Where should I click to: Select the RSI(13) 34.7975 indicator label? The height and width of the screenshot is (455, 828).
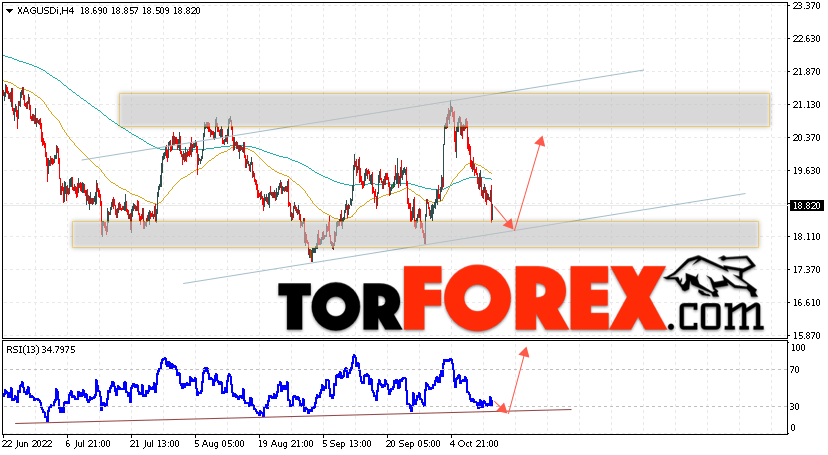41,349
